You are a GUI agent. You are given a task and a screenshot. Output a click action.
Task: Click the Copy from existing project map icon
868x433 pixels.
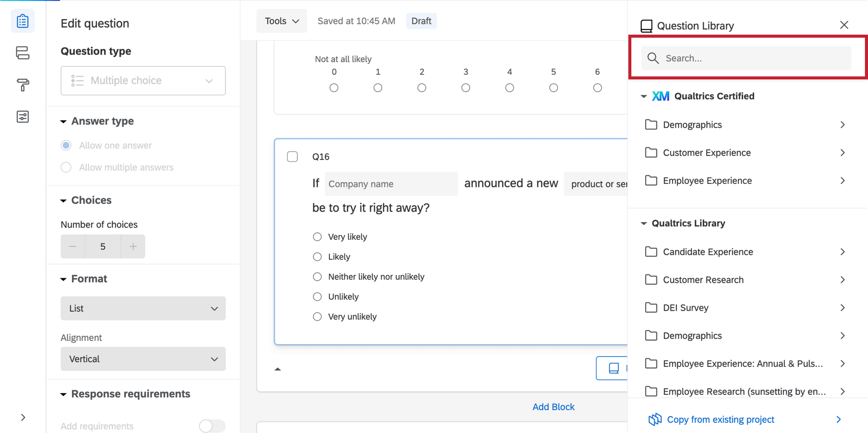[654, 419]
